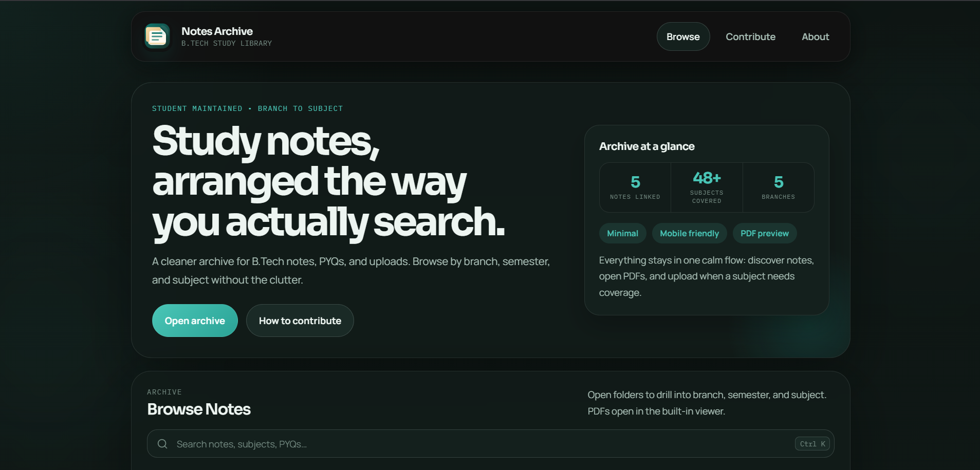Image resolution: width=980 pixels, height=470 pixels.
Task: Click the Browse Notes heading
Action: click(x=199, y=409)
